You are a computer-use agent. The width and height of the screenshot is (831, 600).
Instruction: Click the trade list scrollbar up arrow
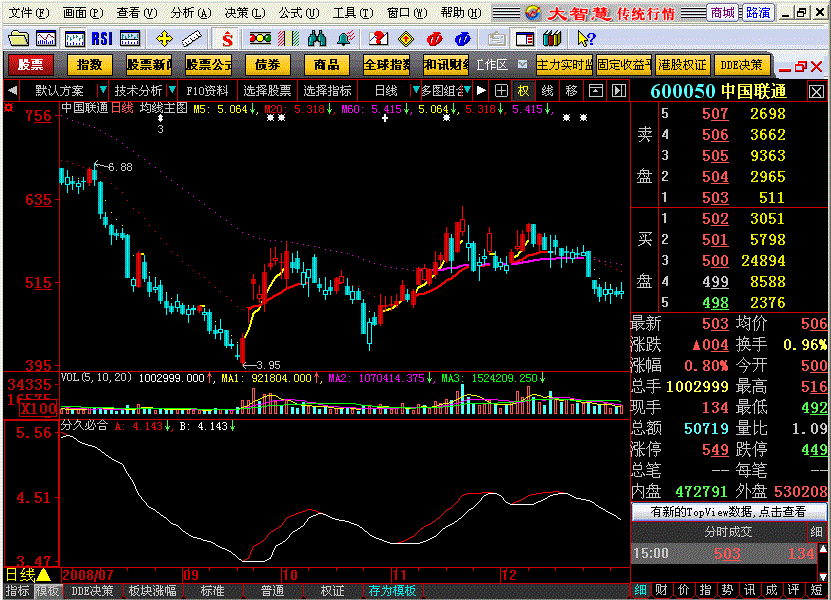pos(823,548)
